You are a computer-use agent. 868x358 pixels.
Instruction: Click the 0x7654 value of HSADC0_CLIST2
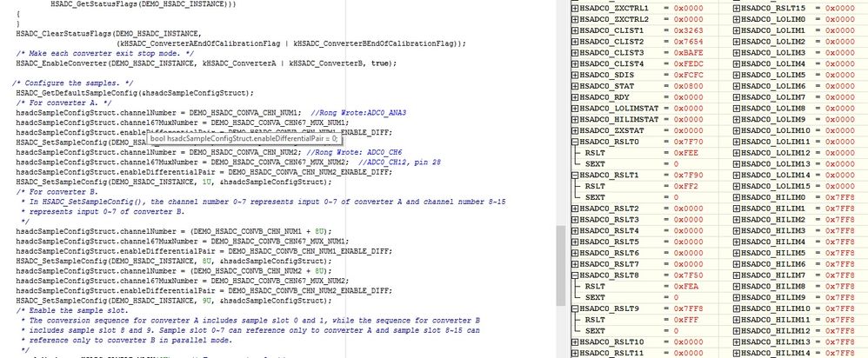point(688,42)
